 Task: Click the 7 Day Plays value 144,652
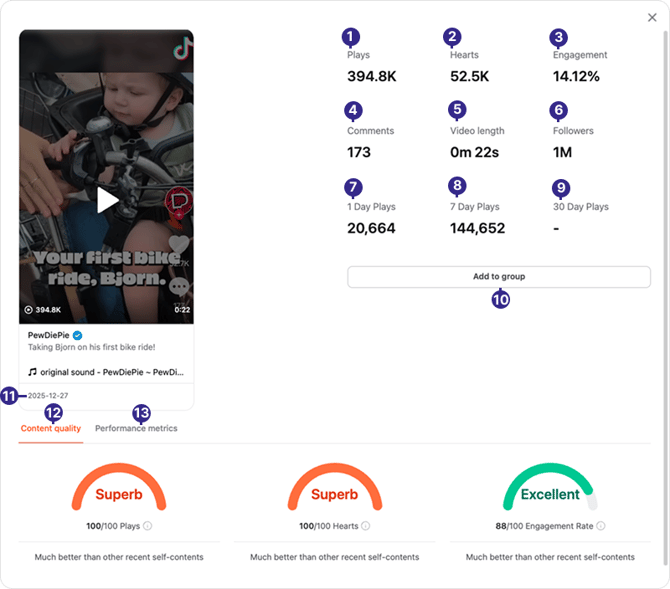point(477,228)
